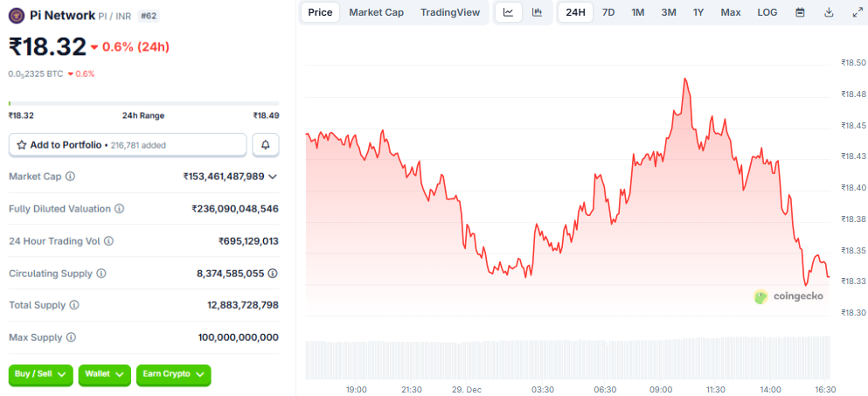Open the Earn Crypto dropdown
Screen dimensions: 868x396
point(174,374)
